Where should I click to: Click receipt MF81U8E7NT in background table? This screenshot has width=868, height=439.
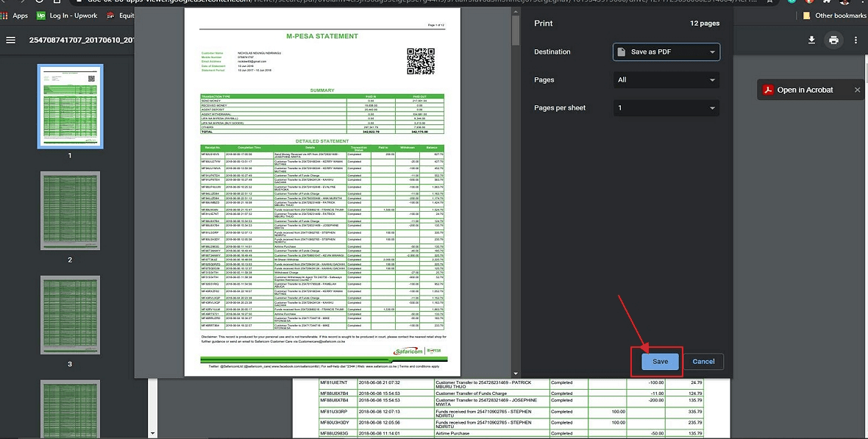[x=334, y=382]
